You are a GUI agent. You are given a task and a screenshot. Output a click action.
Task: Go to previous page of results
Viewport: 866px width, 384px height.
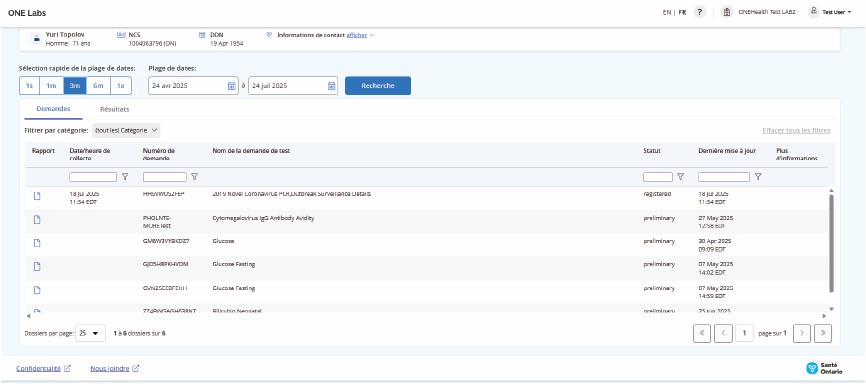[x=723, y=333]
